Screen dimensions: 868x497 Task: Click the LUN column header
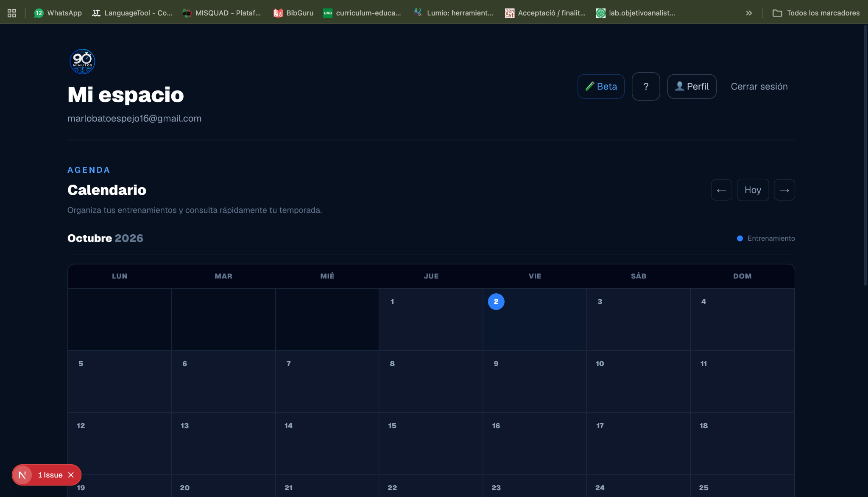coord(119,276)
